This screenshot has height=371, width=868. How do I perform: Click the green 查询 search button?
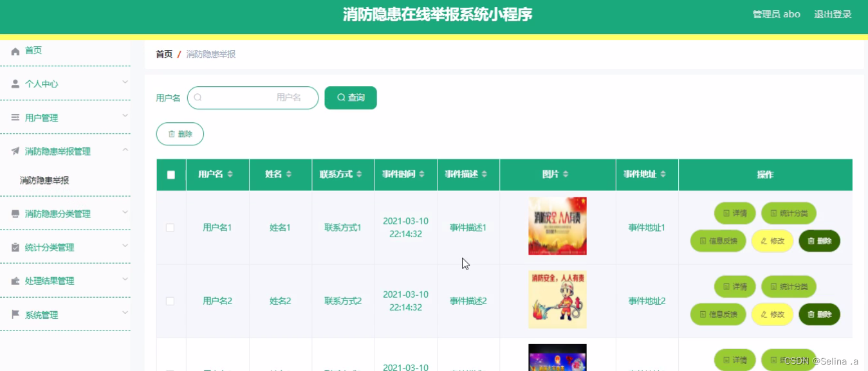click(351, 98)
